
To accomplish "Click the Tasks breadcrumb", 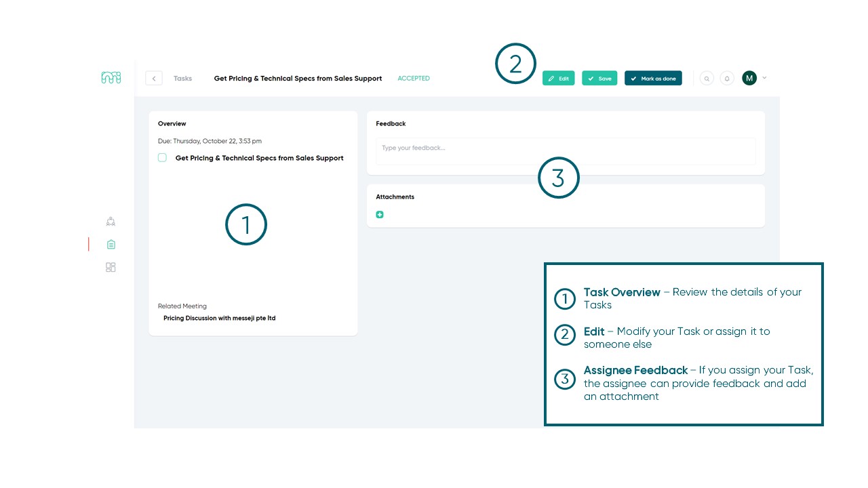I will pos(182,78).
